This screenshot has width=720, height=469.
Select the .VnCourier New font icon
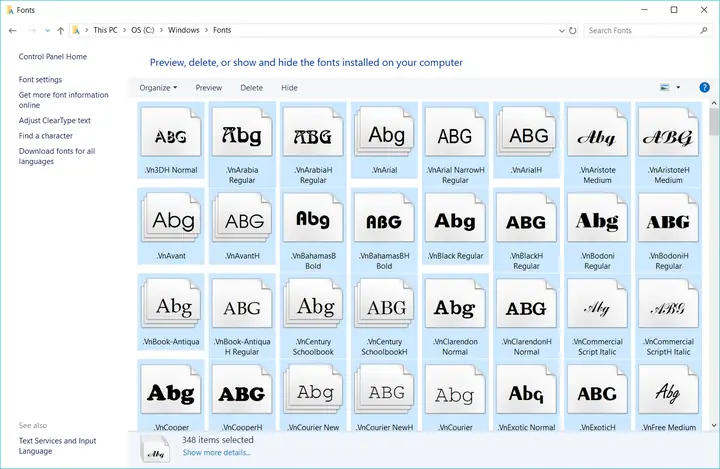tap(313, 390)
